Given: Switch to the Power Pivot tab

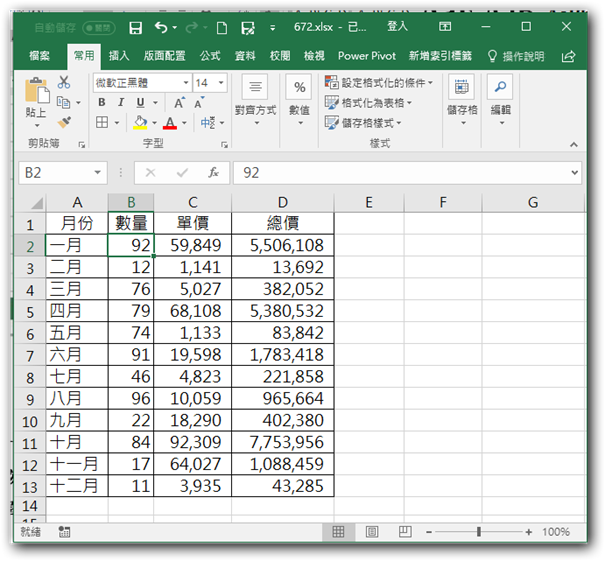Looking at the screenshot, I should (x=367, y=56).
